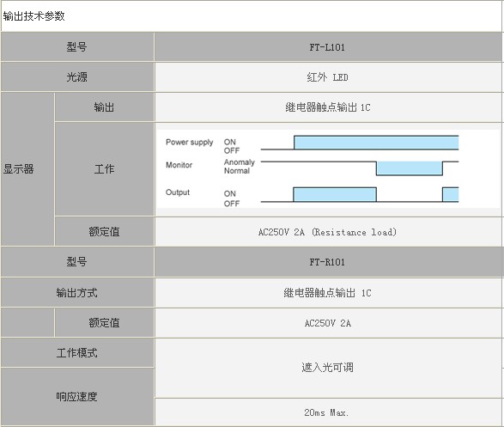Click the Output label in timing diagram
This screenshot has height=427, width=504.
point(178,192)
